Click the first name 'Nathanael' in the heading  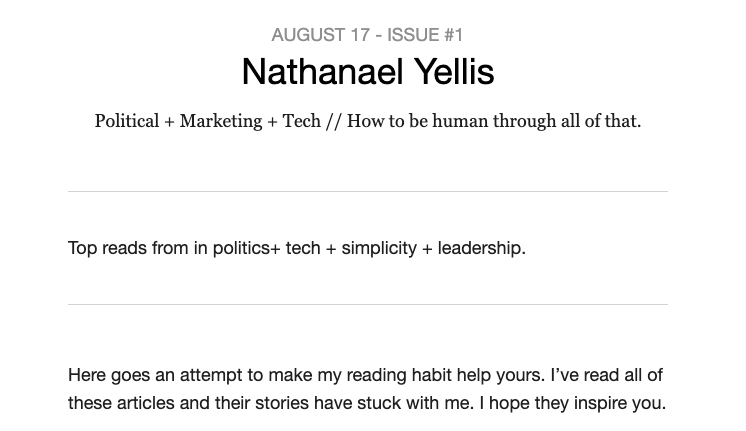coord(323,72)
